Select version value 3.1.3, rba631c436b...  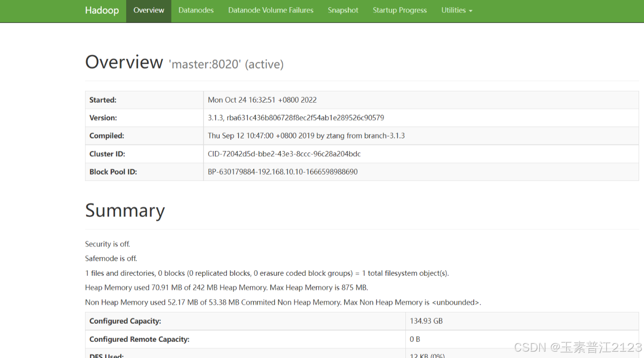pos(296,118)
